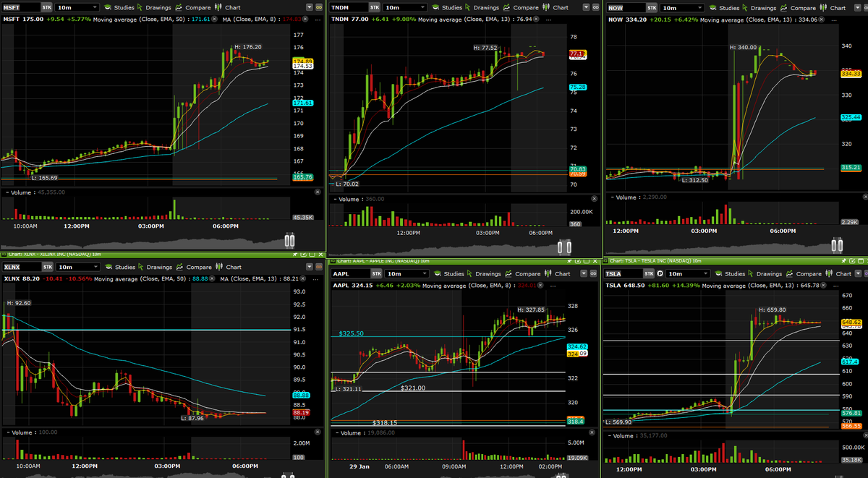
Task: Expand the TNDM 10m timeframe dropdown
Action: click(x=406, y=7)
